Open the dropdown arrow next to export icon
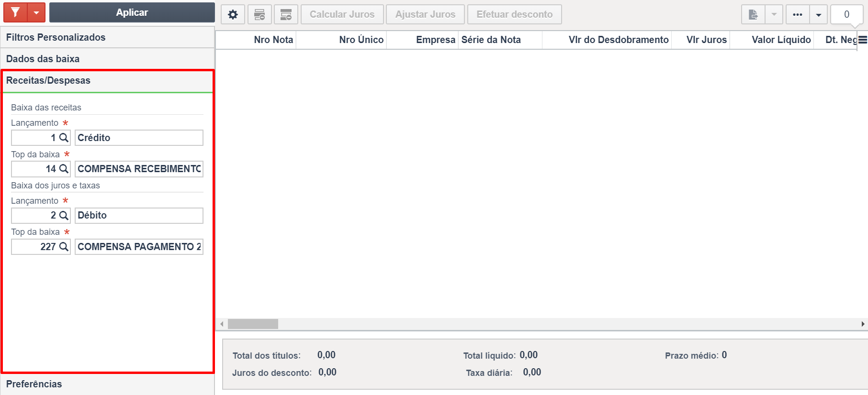 [774, 14]
